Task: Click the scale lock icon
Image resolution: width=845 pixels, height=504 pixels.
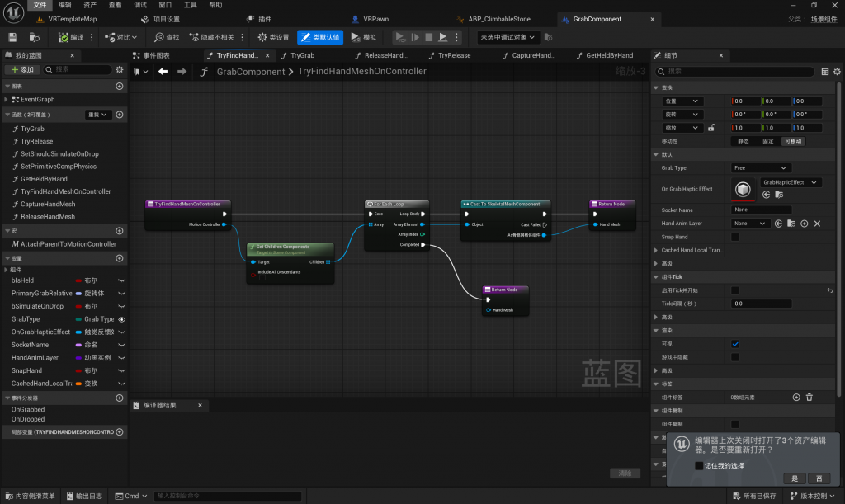Action: click(x=711, y=128)
